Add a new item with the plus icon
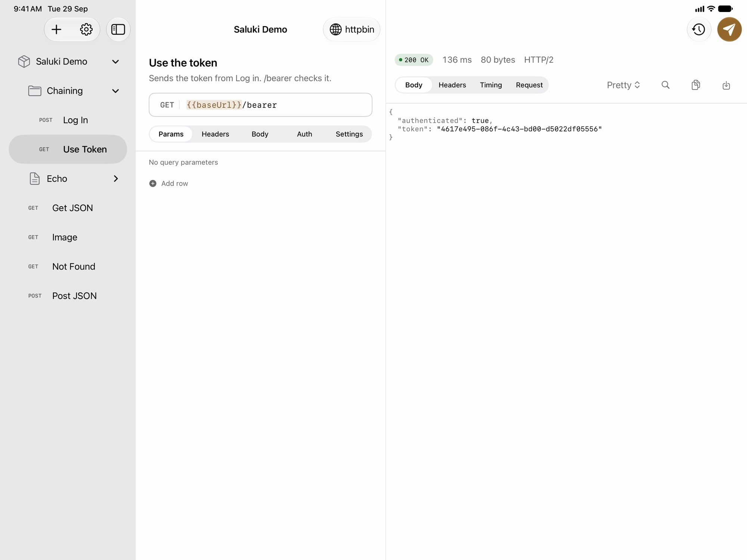 [x=56, y=29]
